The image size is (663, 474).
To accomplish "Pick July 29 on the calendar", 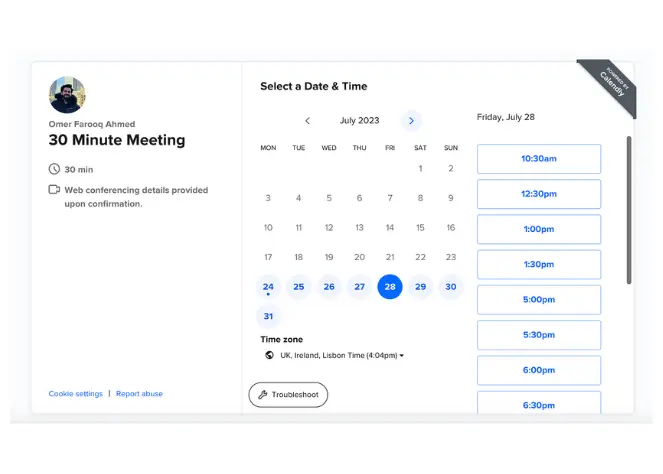I will [x=420, y=287].
